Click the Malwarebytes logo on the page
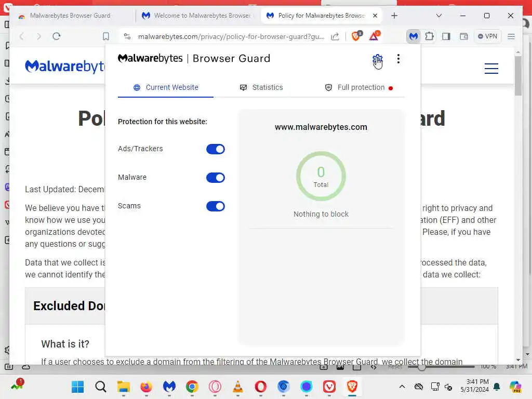 (x=65, y=66)
